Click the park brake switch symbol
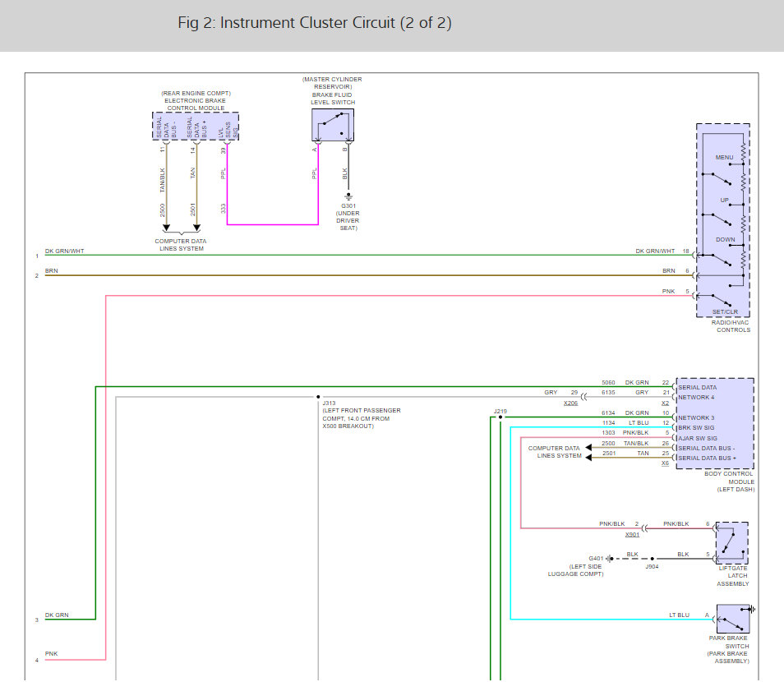This screenshot has height=682, width=784. click(x=732, y=618)
